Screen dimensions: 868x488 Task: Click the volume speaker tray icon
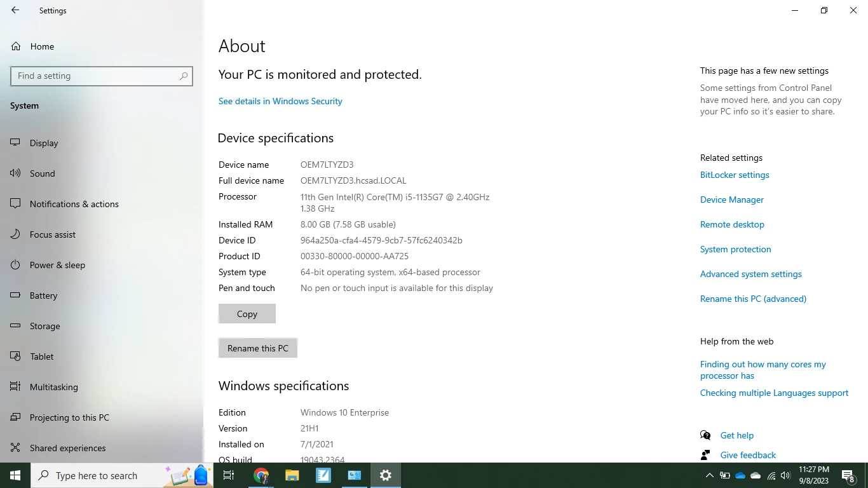(785, 475)
